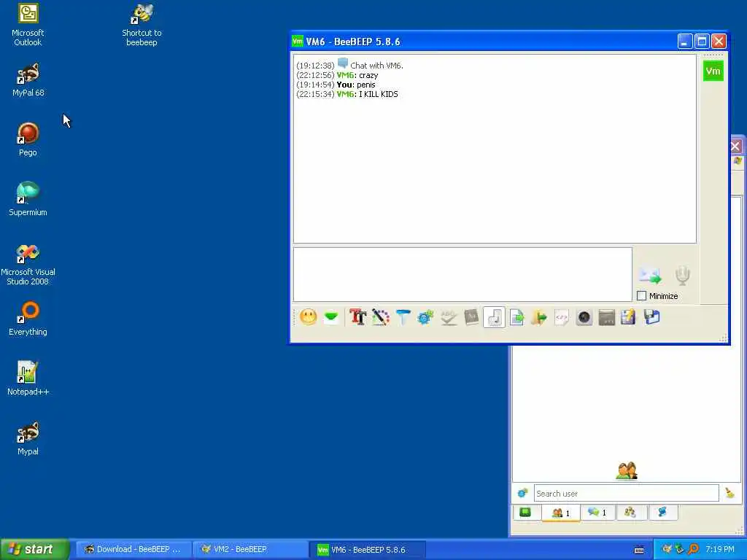Select the Supermium desktop icon
Viewport: 747px width, 560px height.
tap(28, 199)
